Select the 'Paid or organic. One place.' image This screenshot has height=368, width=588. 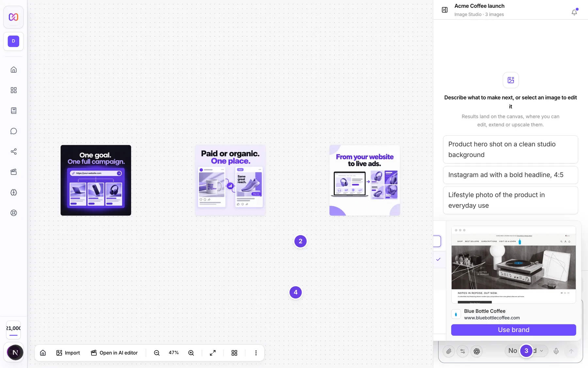[230, 180]
